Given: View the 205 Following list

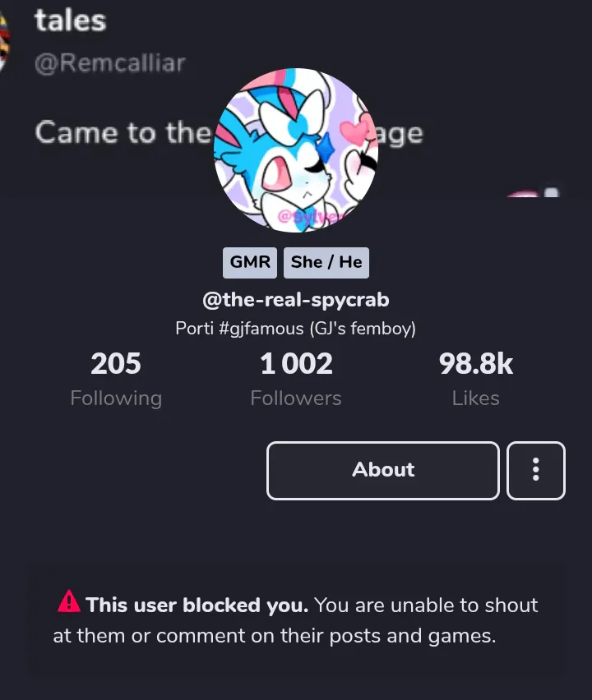Looking at the screenshot, I should pyautogui.click(x=116, y=379).
